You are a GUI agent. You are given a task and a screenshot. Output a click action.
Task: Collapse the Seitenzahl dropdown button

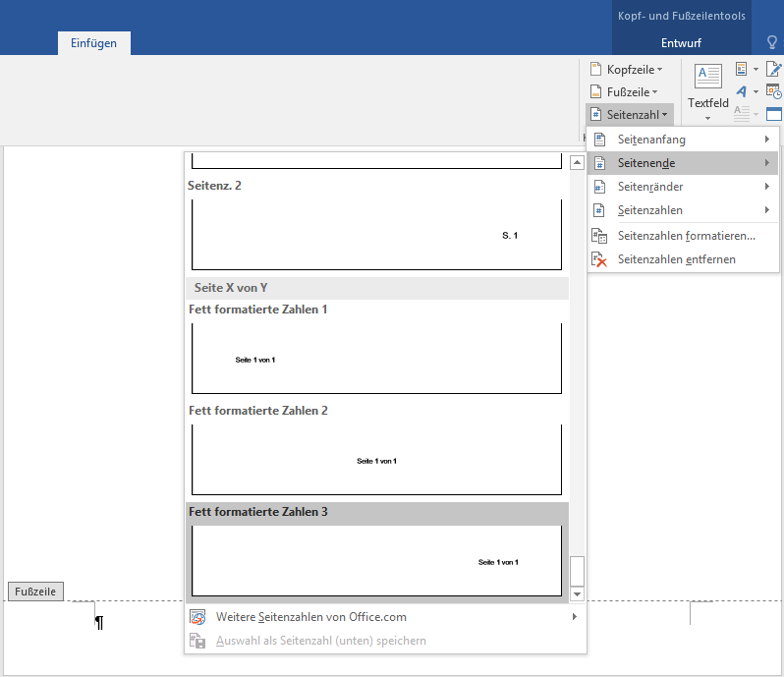630,115
